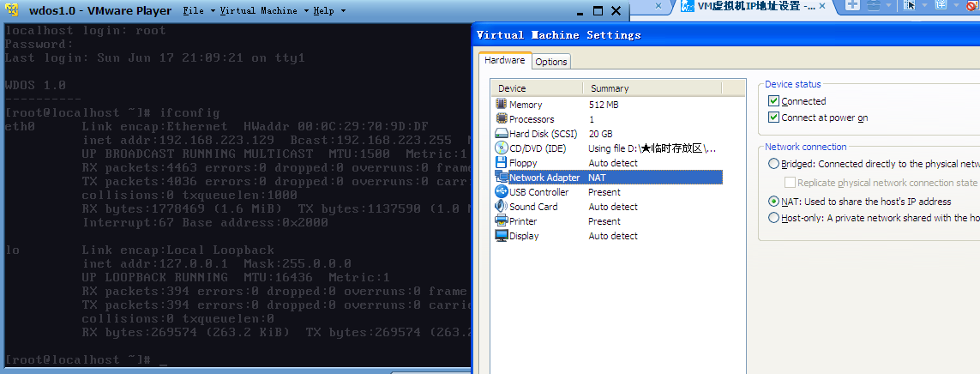The width and height of the screenshot is (980, 374).
Task: Select the Floppy drive icon
Action: [502, 162]
